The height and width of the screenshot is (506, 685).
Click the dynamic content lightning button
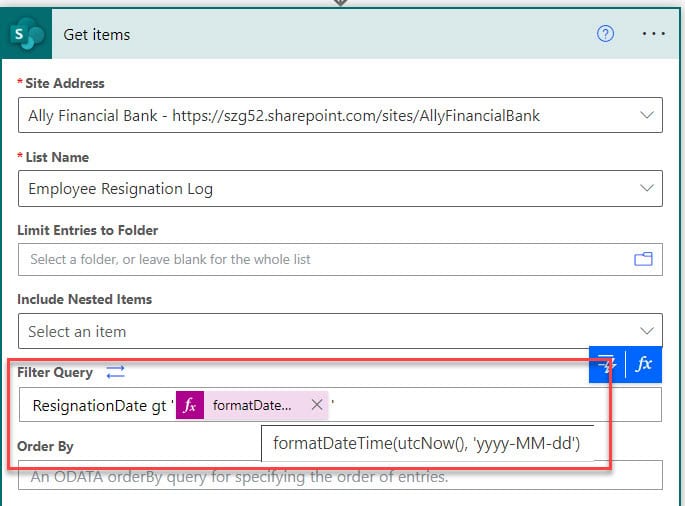pyautogui.click(x=607, y=364)
